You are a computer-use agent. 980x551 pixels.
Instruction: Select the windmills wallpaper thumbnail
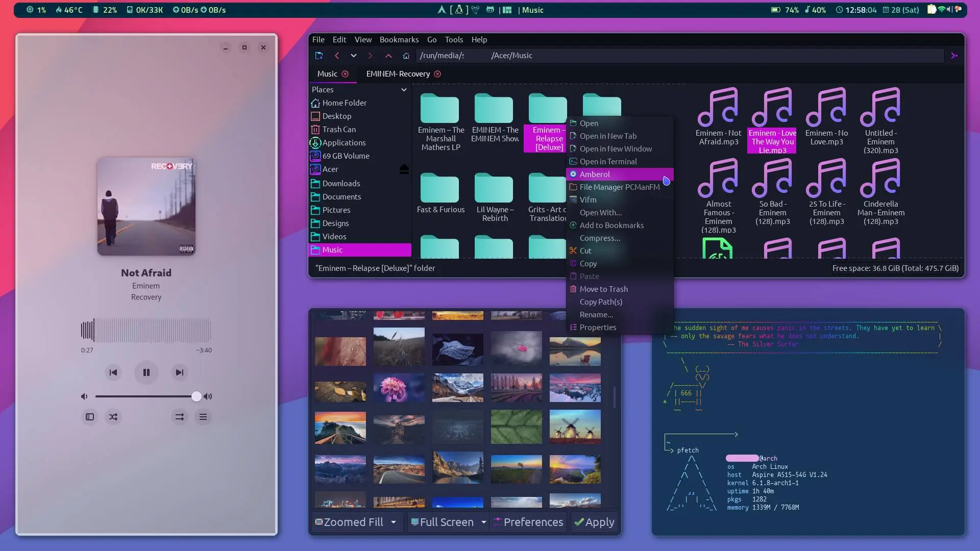575,427
